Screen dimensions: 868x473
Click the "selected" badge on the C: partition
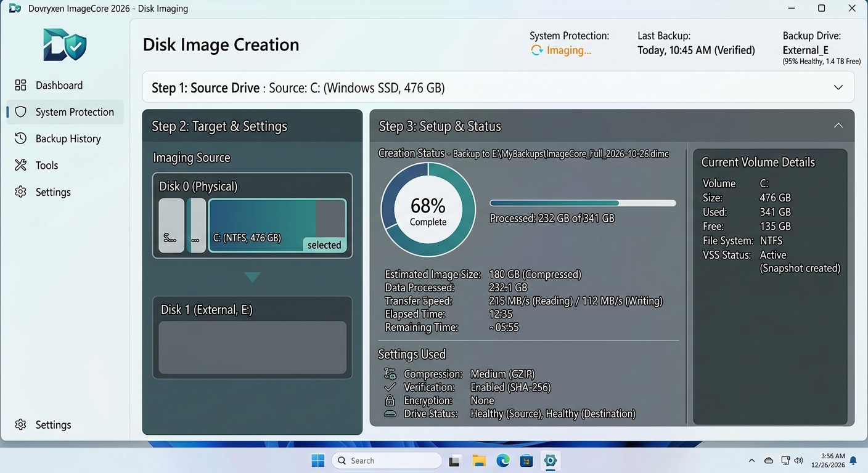pos(324,245)
